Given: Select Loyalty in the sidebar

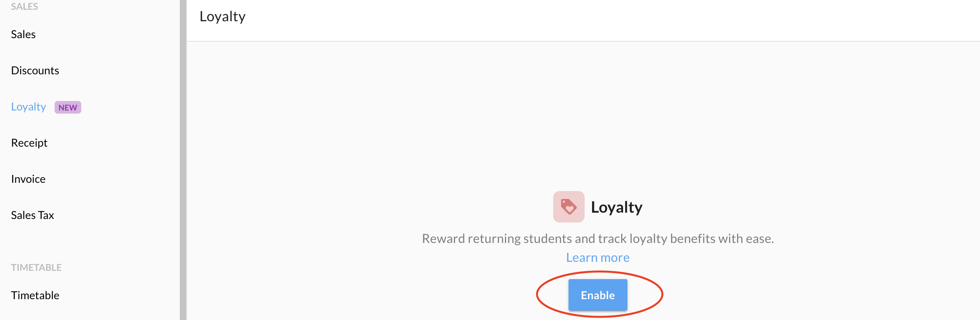Looking at the screenshot, I should [29, 107].
